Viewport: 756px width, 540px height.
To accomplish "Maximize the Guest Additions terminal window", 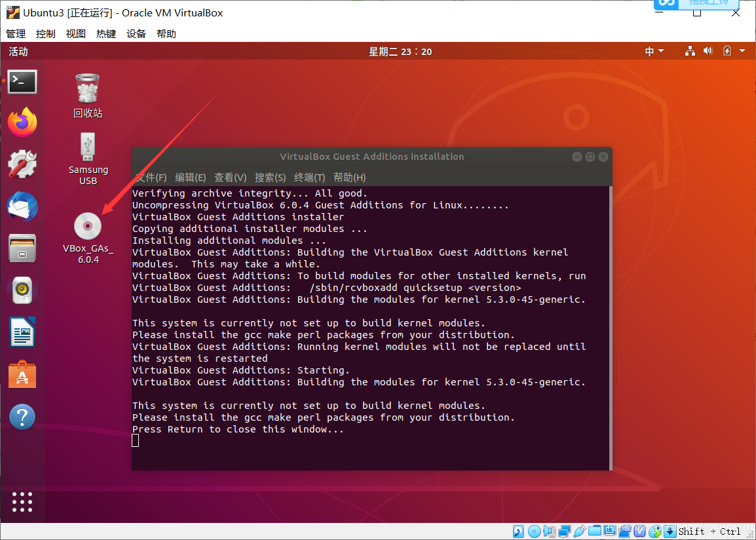I will coord(590,157).
